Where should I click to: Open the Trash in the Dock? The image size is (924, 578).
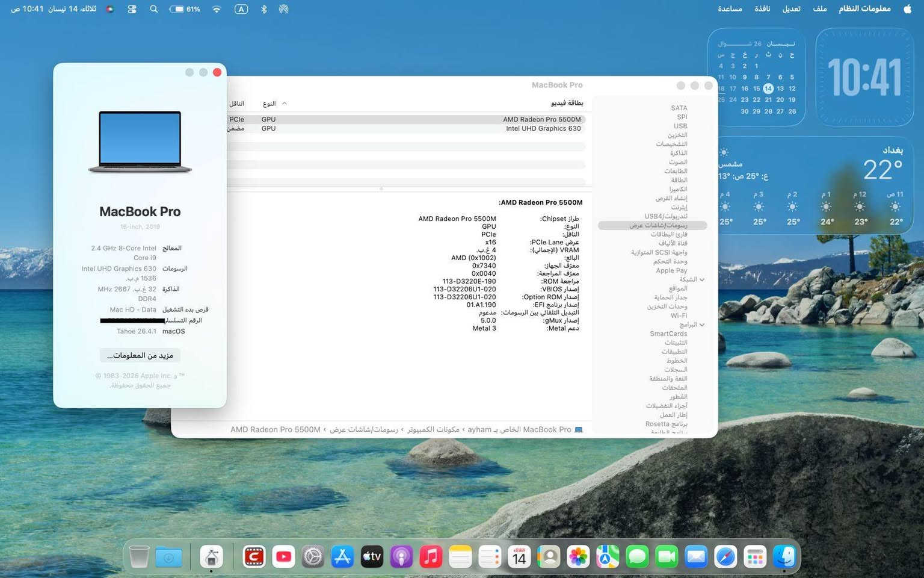(139, 557)
